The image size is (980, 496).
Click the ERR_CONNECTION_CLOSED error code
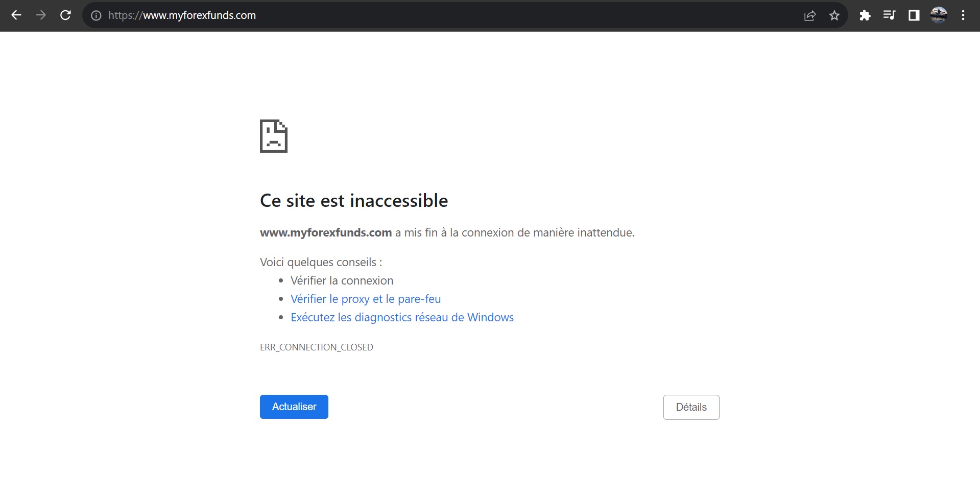click(x=317, y=347)
